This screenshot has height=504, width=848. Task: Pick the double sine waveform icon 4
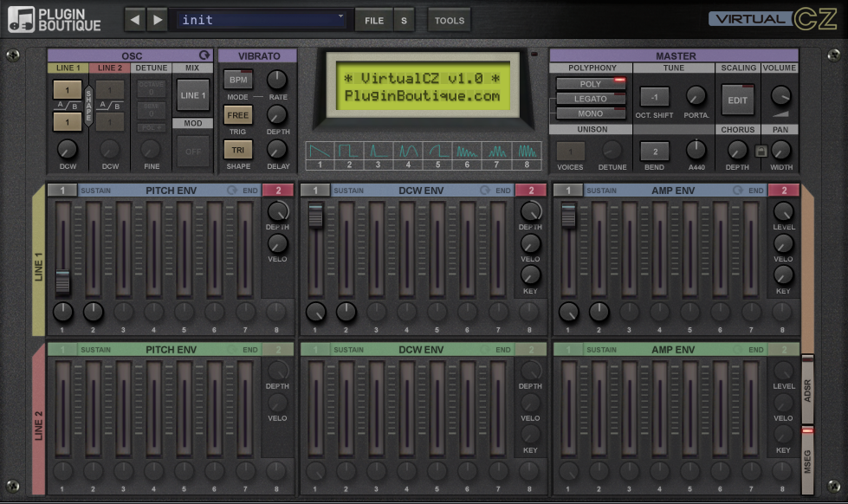[x=408, y=152]
